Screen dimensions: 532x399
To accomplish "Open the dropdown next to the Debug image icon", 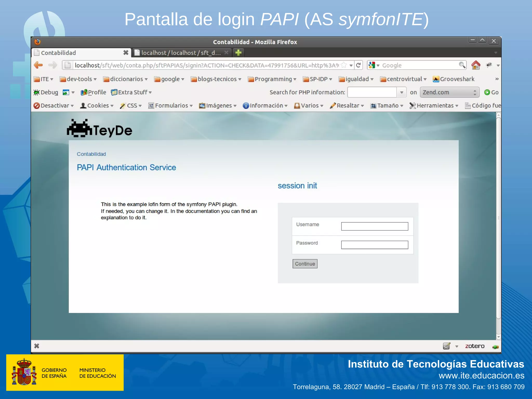I will 73,92.
